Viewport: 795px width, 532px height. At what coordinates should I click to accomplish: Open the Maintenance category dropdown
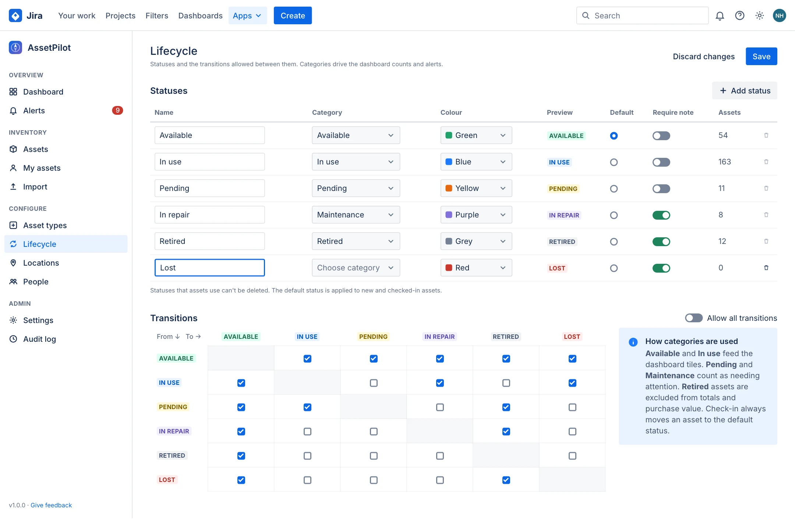point(356,214)
